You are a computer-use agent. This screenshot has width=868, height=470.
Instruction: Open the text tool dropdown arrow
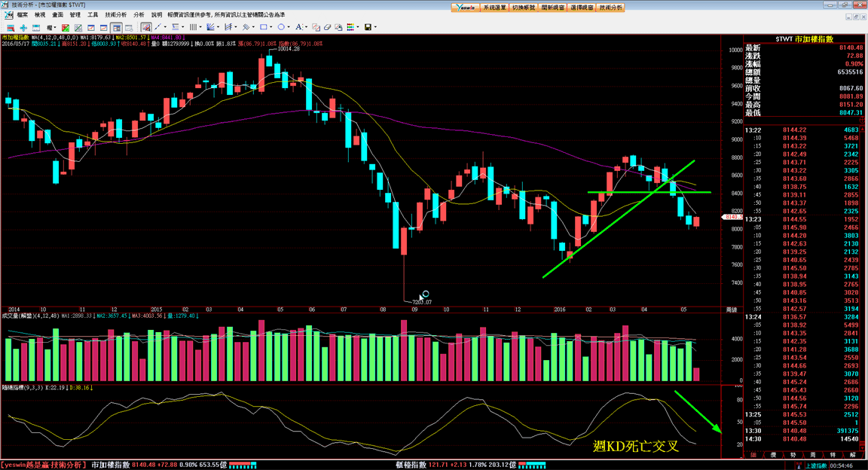coord(306,27)
